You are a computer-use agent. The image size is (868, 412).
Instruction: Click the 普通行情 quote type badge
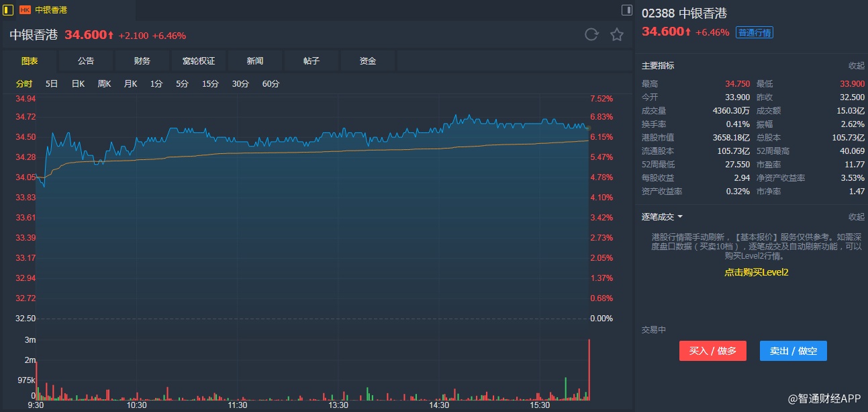click(754, 32)
